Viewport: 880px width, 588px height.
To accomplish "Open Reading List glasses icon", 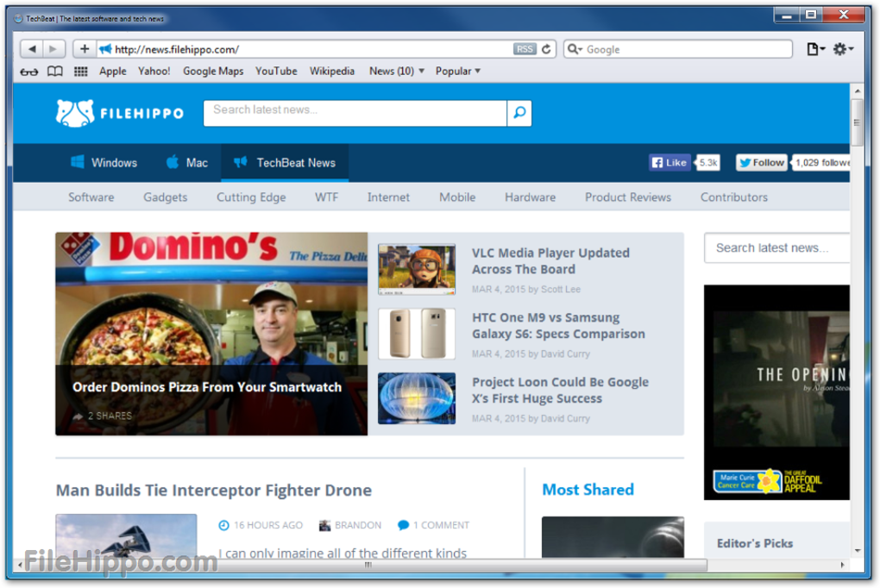I will (29, 72).
